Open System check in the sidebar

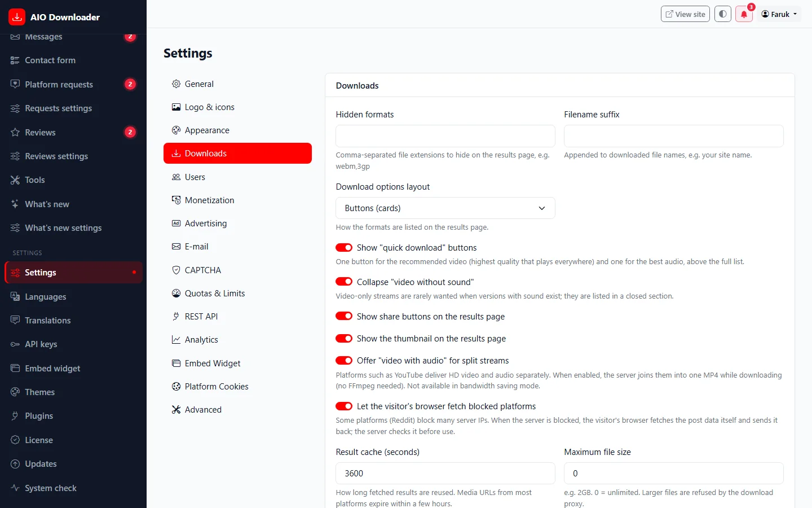tap(73, 488)
